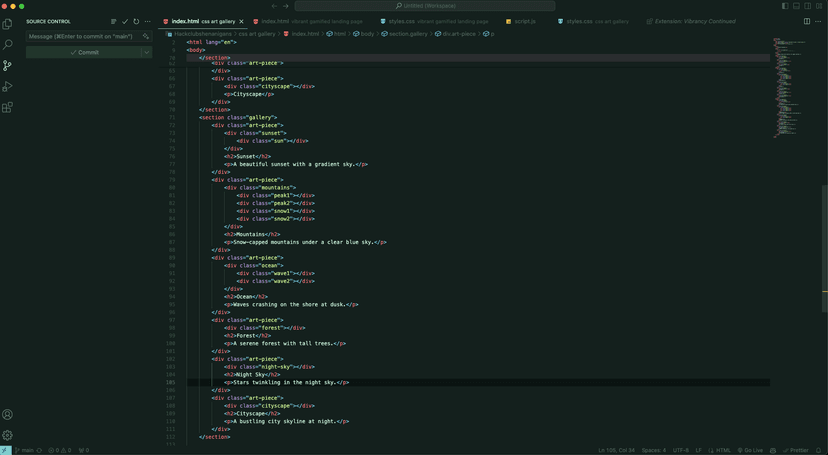Expand the div.art-piece breadcrumb item
Screen dimensions: 828x455
(459, 34)
